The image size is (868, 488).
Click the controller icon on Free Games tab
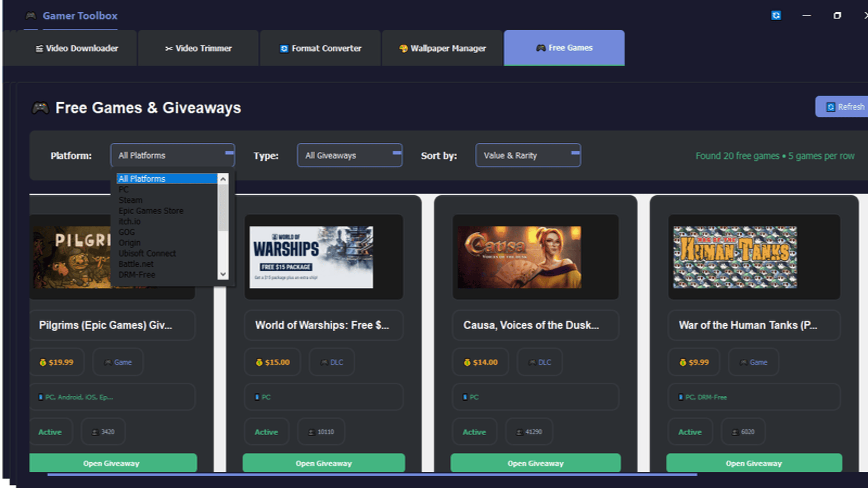[541, 47]
